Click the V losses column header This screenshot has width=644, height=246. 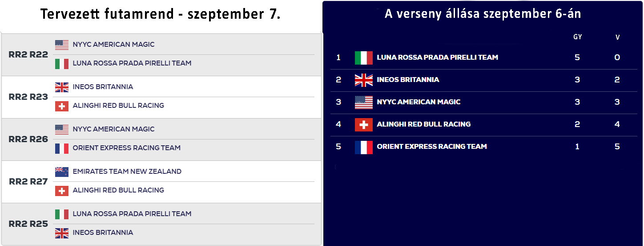617,37
